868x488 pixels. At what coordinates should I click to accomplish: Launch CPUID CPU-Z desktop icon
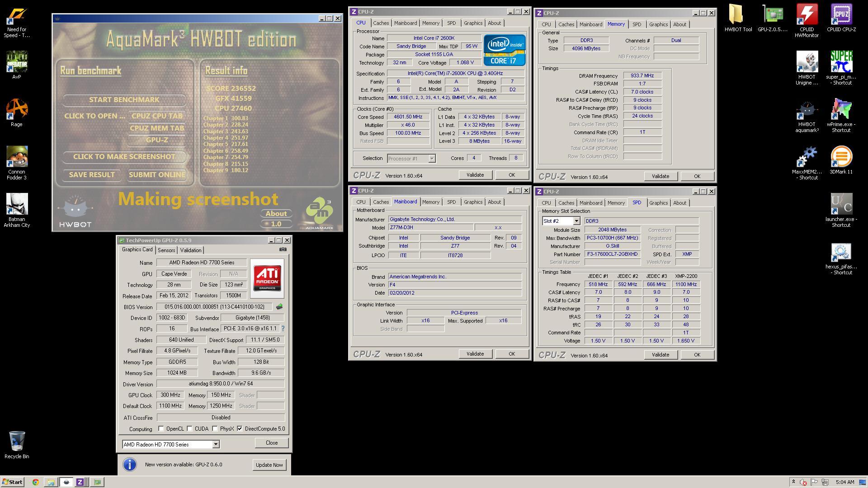tap(841, 18)
